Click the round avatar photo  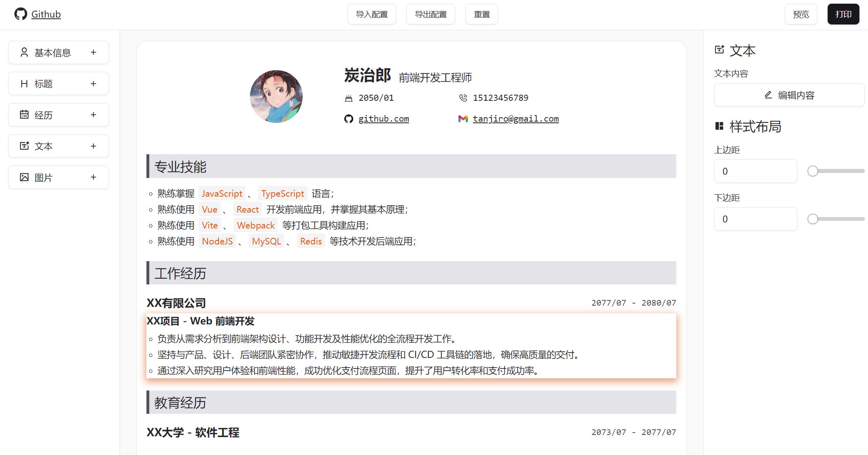tap(276, 97)
